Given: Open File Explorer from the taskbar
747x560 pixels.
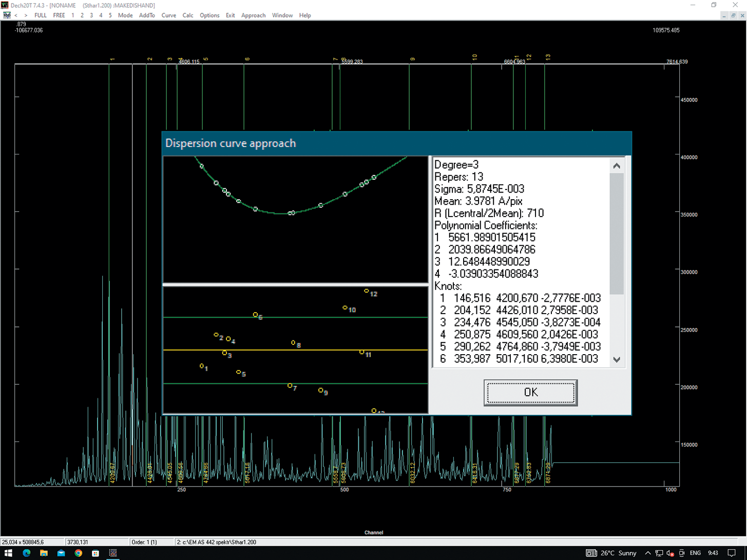Looking at the screenshot, I should tap(44, 553).
